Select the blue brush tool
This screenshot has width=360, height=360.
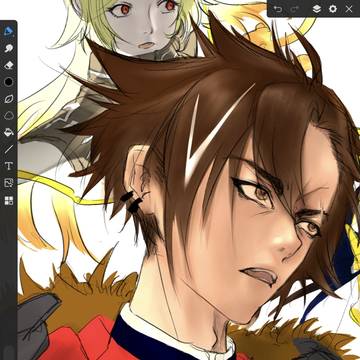click(x=9, y=32)
